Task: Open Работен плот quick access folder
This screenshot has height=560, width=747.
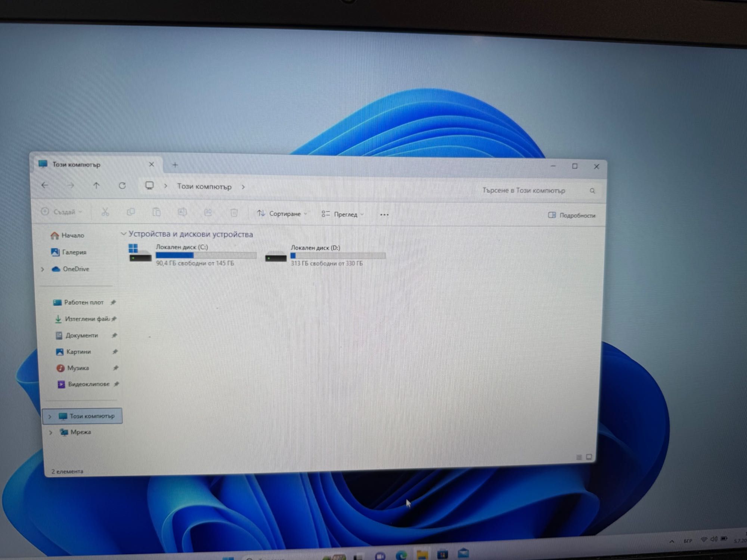Action: point(78,302)
